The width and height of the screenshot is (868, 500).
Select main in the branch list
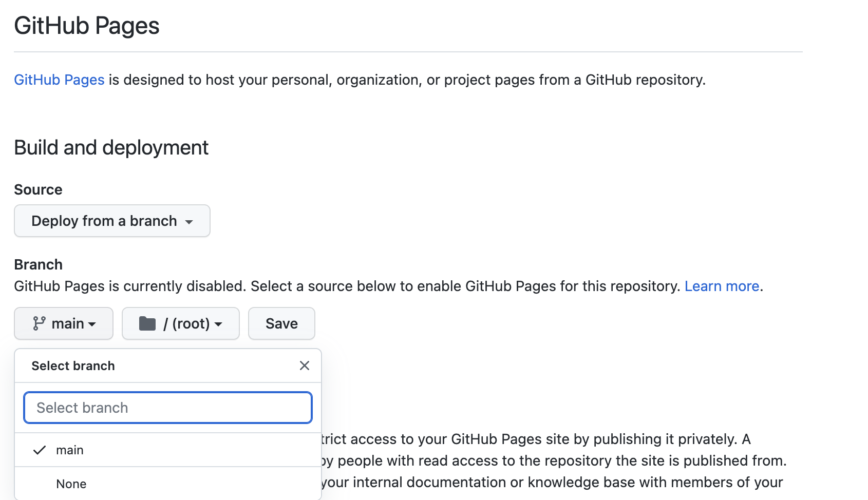click(x=168, y=450)
